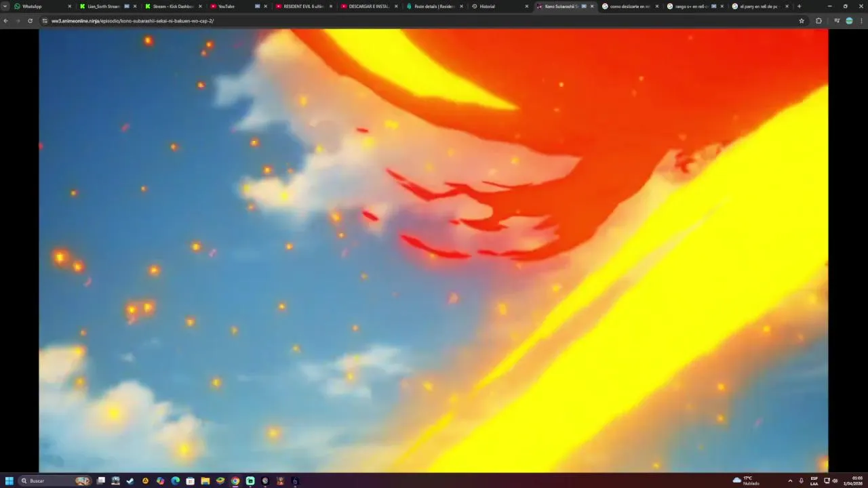Open the clock and date showing 01:03
Viewport: 868px width, 488px height.
[853, 481]
